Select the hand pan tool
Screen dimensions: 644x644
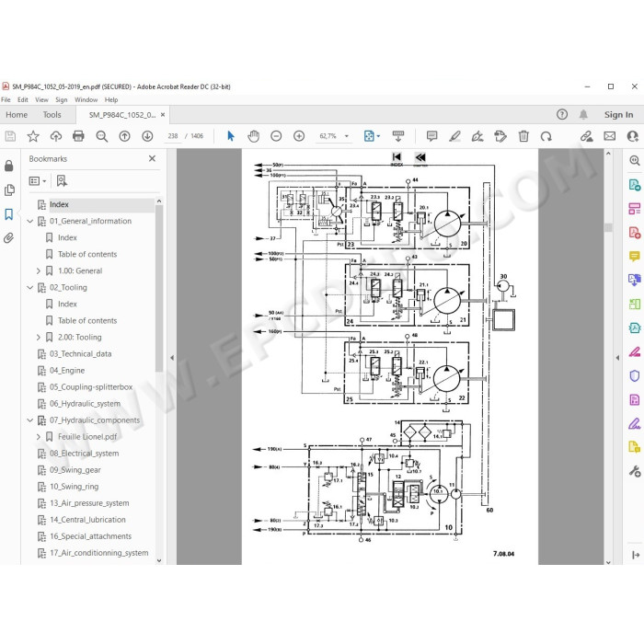[253, 136]
